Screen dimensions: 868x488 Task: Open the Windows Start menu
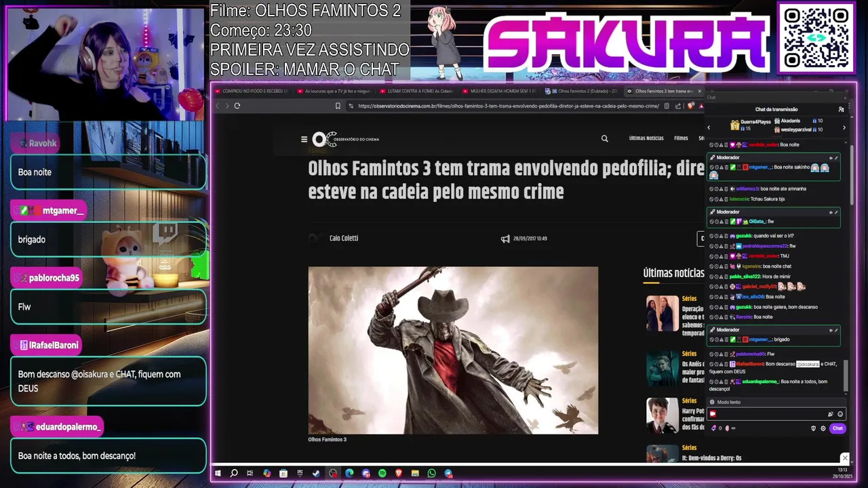click(x=218, y=473)
